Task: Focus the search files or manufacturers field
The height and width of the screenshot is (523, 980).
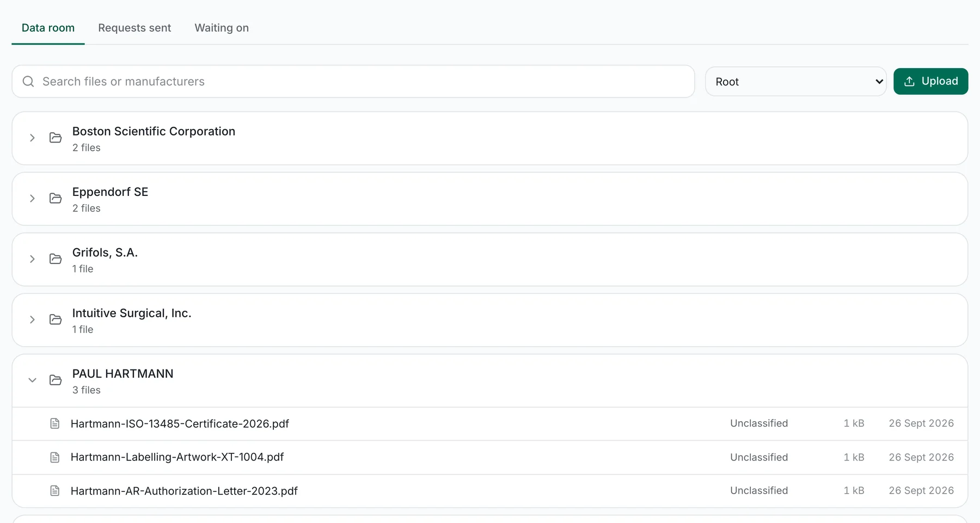Action: pos(353,82)
